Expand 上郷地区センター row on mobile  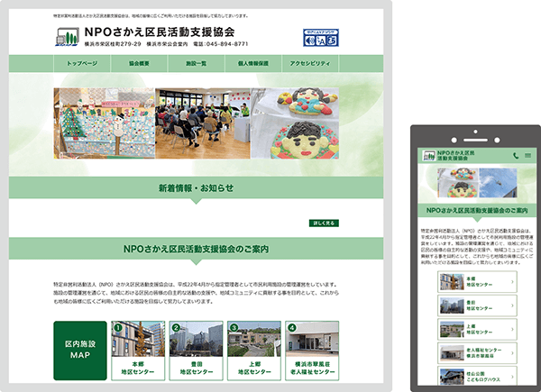[476, 328]
